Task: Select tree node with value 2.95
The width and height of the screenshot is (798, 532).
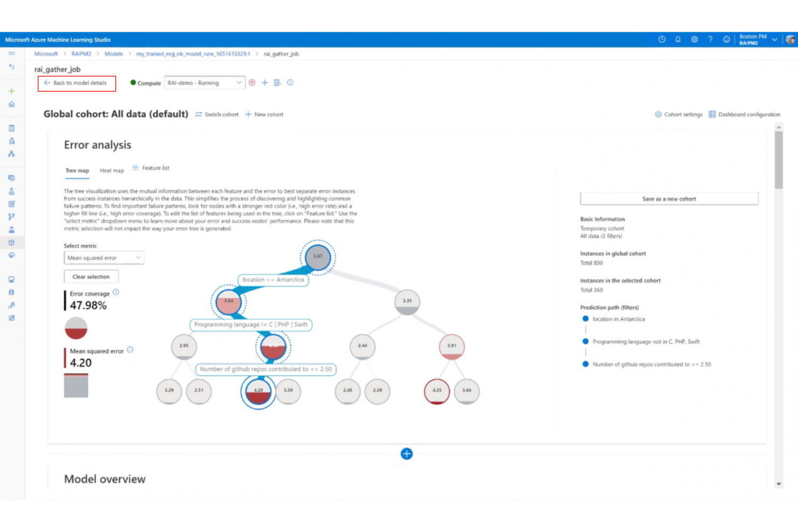Action: (x=184, y=347)
